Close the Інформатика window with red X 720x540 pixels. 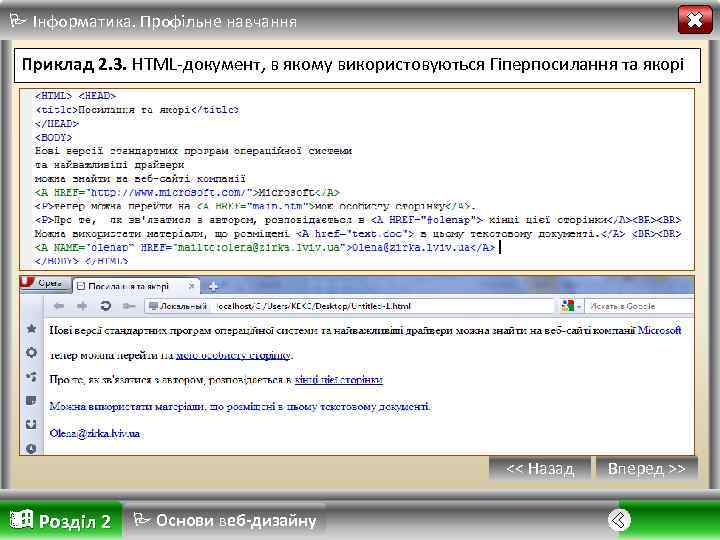695,20
